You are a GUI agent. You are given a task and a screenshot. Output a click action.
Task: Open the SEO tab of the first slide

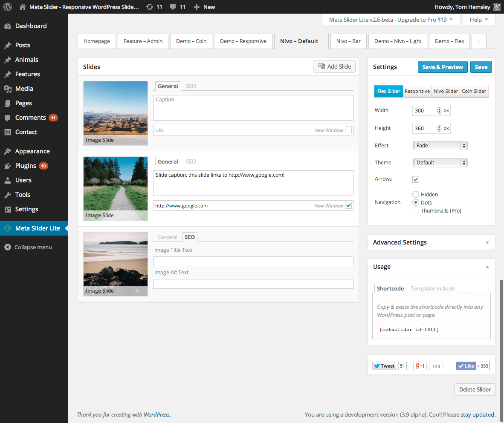pyautogui.click(x=191, y=86)
